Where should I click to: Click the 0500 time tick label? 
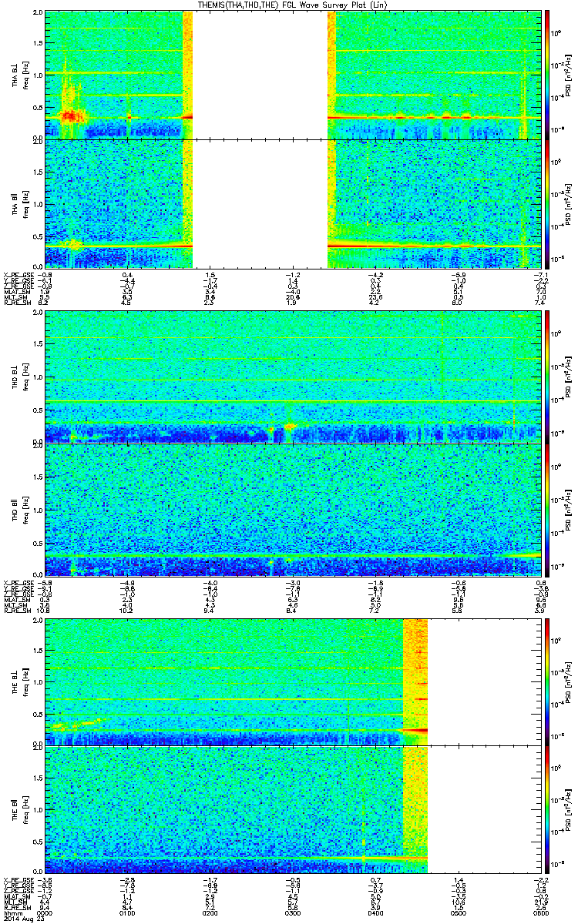pos(459,914)
